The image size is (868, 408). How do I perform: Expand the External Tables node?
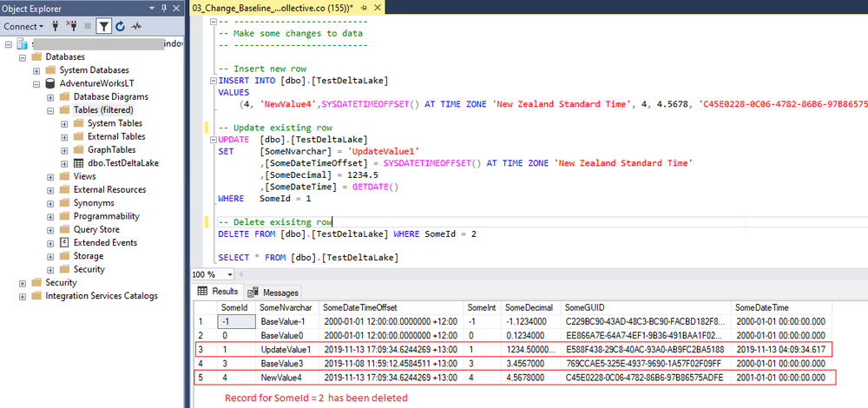64,137
